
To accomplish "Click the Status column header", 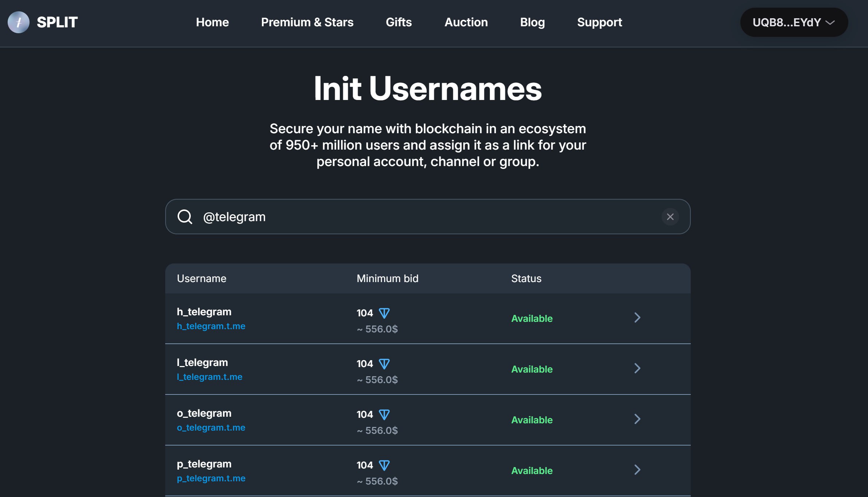I will click(x=526, y=278).
